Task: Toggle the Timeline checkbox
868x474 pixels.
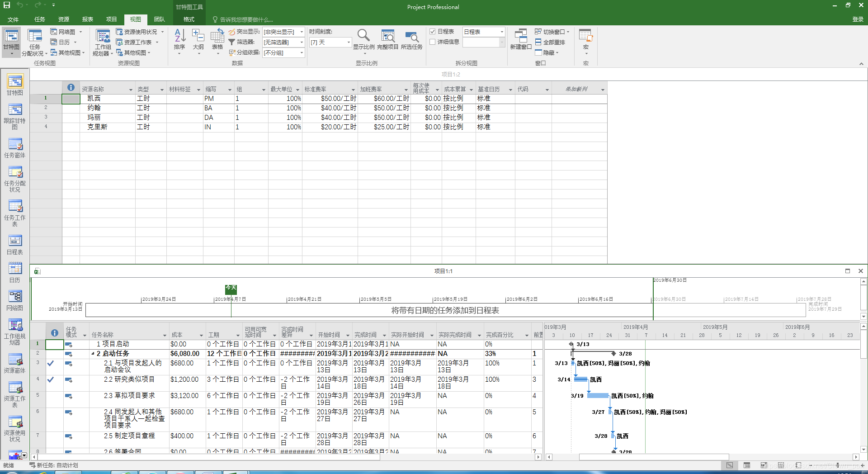Action: 433,32
